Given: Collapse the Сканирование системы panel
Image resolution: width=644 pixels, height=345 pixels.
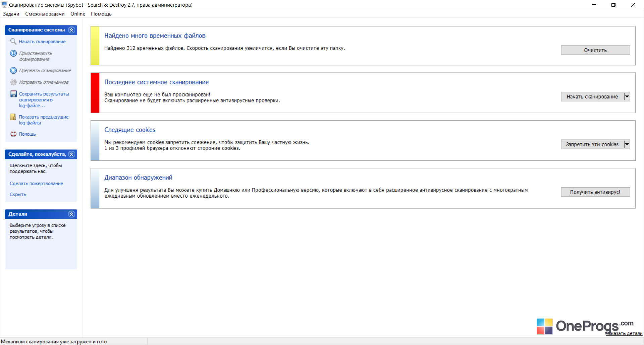Looking at the screenshot, I should [x=71, y=30].
